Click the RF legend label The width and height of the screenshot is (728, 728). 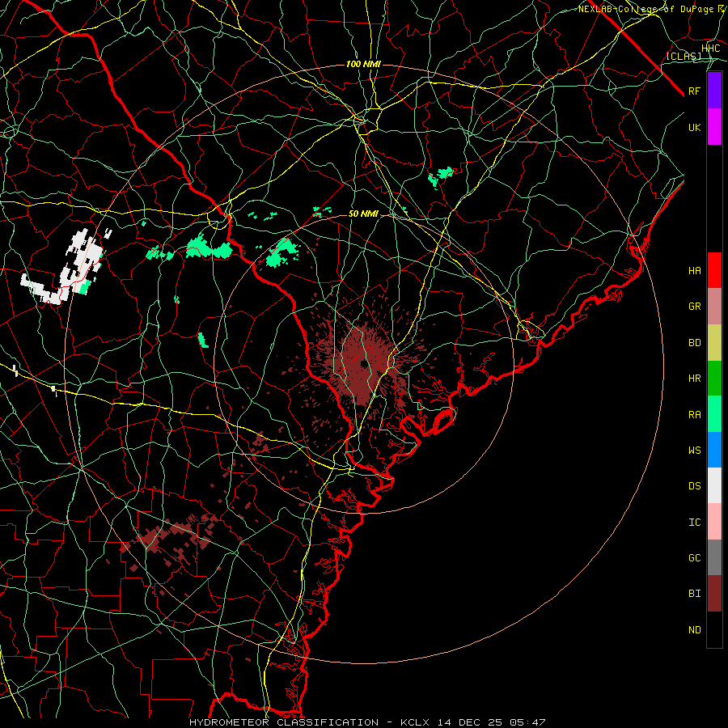694,91
